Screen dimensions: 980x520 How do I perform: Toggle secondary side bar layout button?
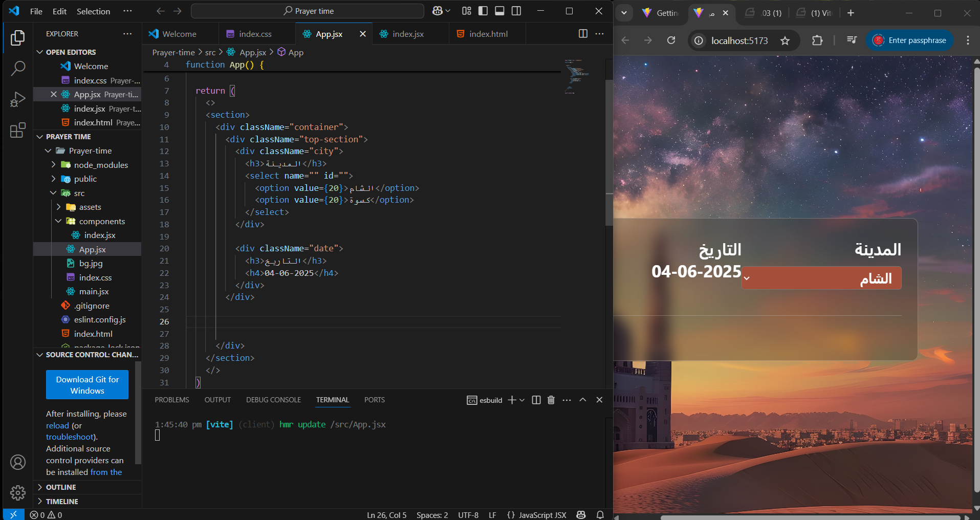(x=516, y=11)
